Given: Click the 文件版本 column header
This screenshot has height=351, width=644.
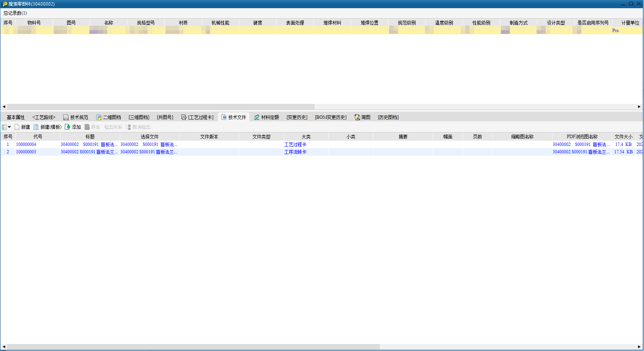Looking at the screenshot, I should point(209,137).
